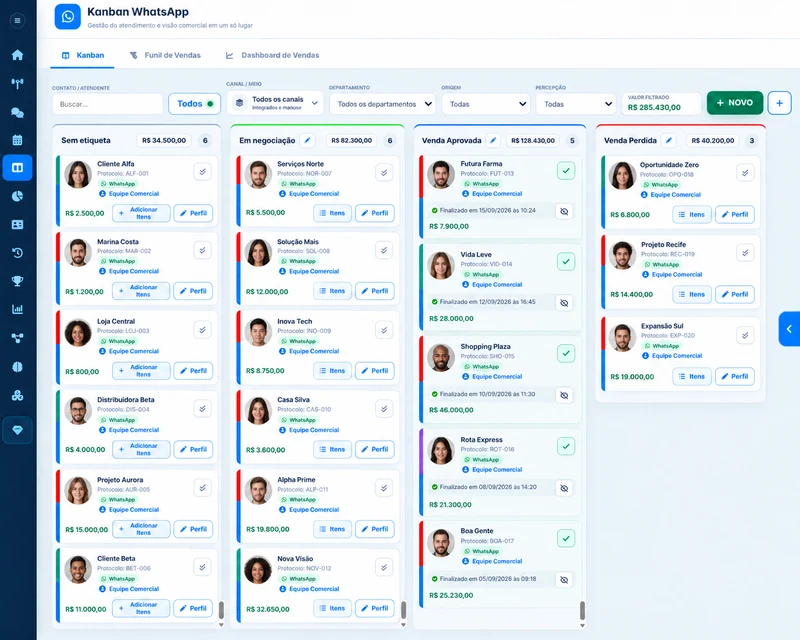This screenshot has height=640, width=800.
Task: Mark Alpha Prime card as done
Action: (384, 488)
